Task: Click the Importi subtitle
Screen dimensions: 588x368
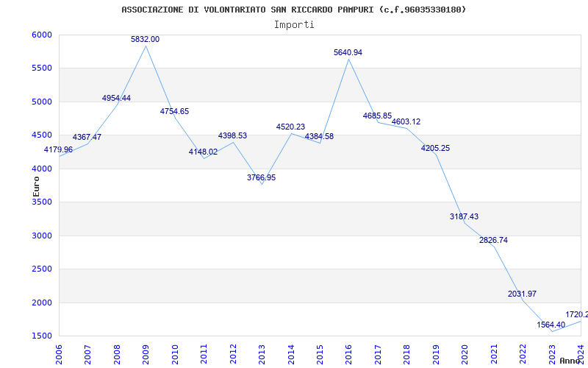Action: tap(294, 25)
